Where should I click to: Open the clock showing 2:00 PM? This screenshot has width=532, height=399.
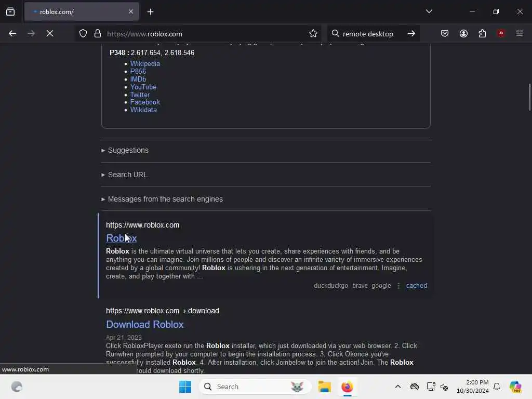click(x=473, y=387)
